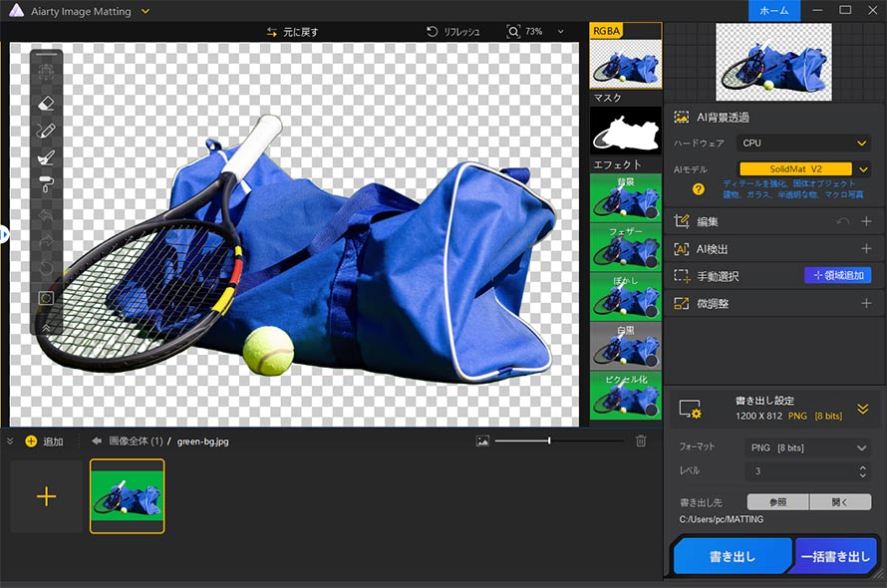The width and height of the screenshot is (887, 588).
Task: Open the AIモデル SolidMat V2 dropdown
Action: [x=804, y=169]
